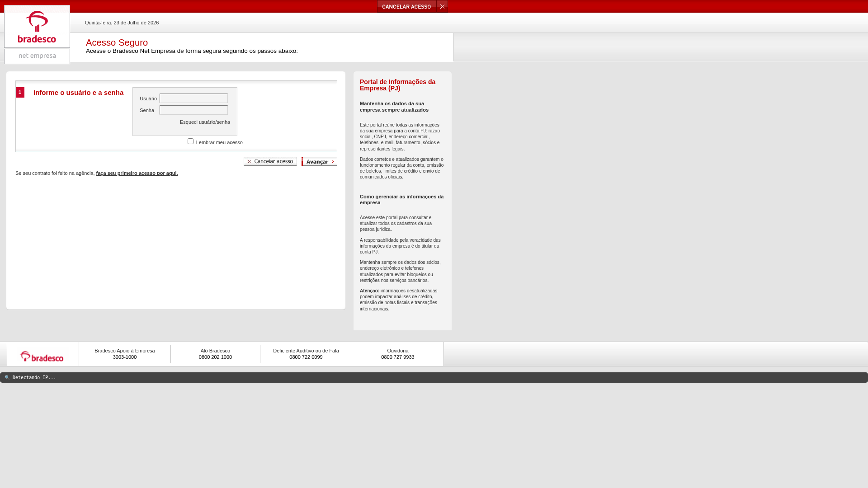The width and height of the screenshot is (868, 488).
Task: Click 'Como gerenciar as informações da empresa' heading
Action: [402, 200]
